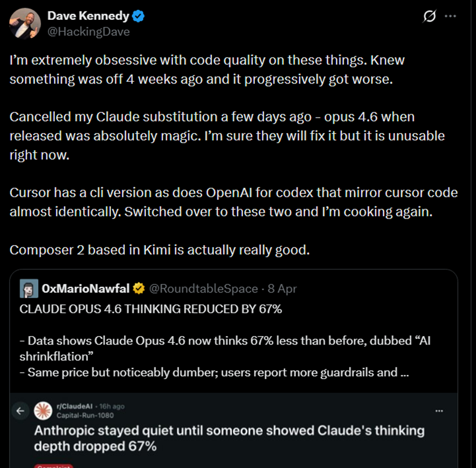The image size is (476, 468).
Task: Open the Reddit post's three-dot menu
Action: point(439,410)
